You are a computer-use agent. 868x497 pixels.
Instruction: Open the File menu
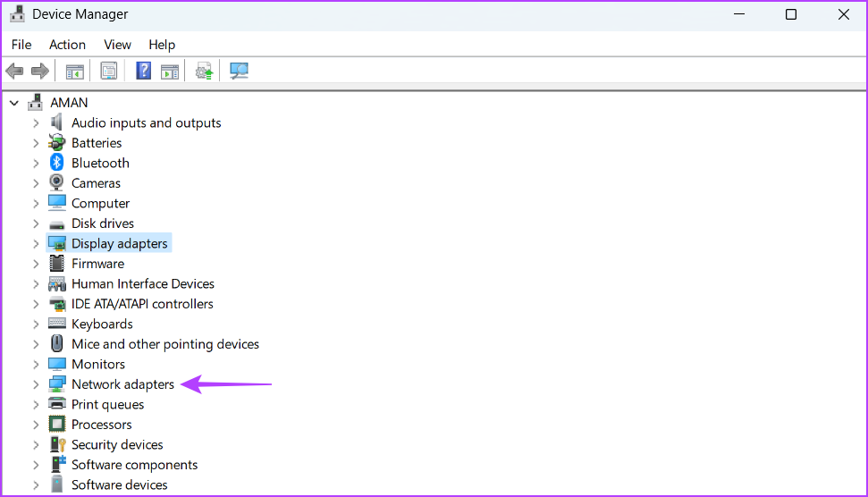pyautogui.click(x=21, y=45)
